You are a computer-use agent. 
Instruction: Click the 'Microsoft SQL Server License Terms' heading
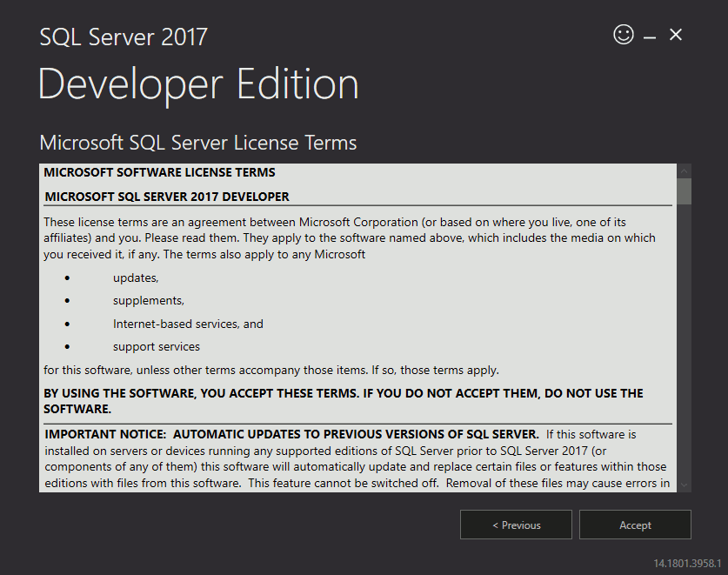coord(197,143)
